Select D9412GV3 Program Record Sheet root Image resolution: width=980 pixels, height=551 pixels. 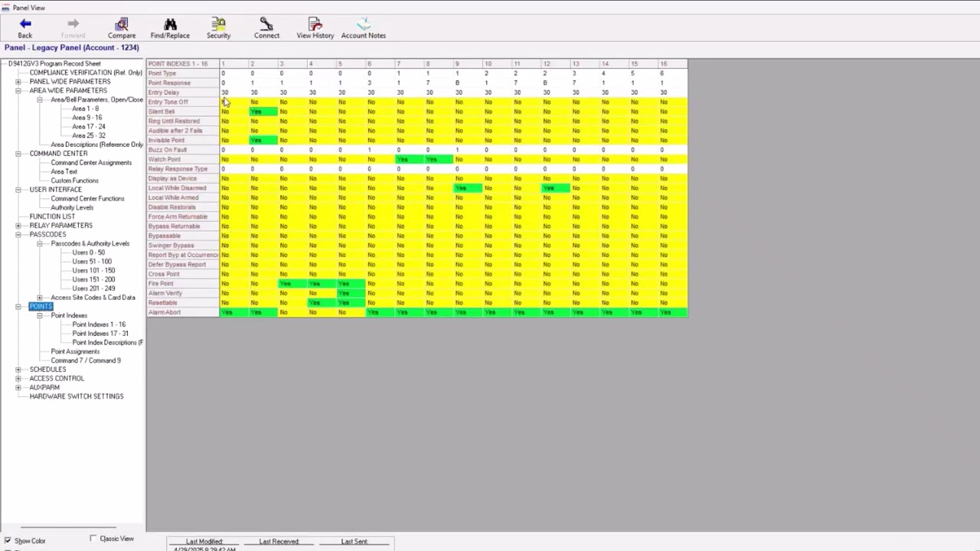pos(54,64)
